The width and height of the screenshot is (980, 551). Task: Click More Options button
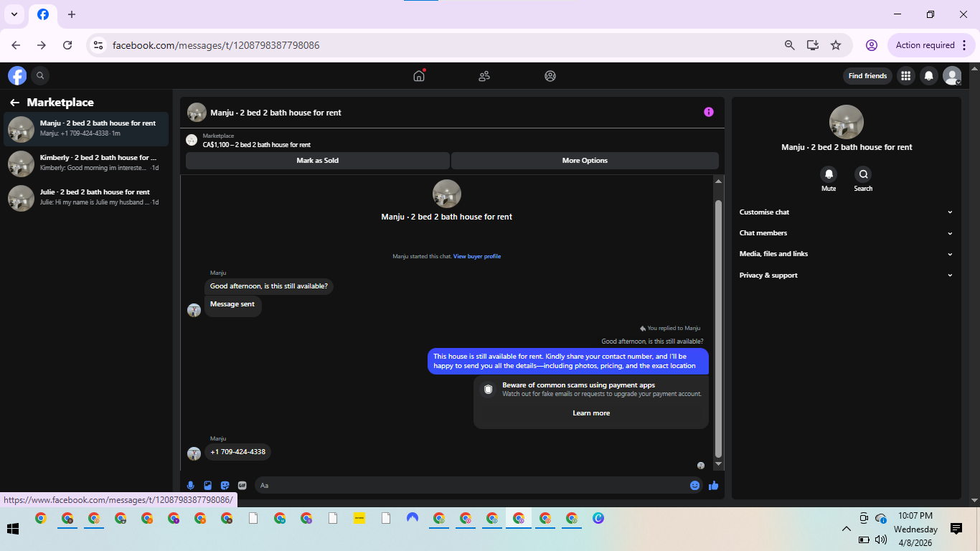click(585, 161)
